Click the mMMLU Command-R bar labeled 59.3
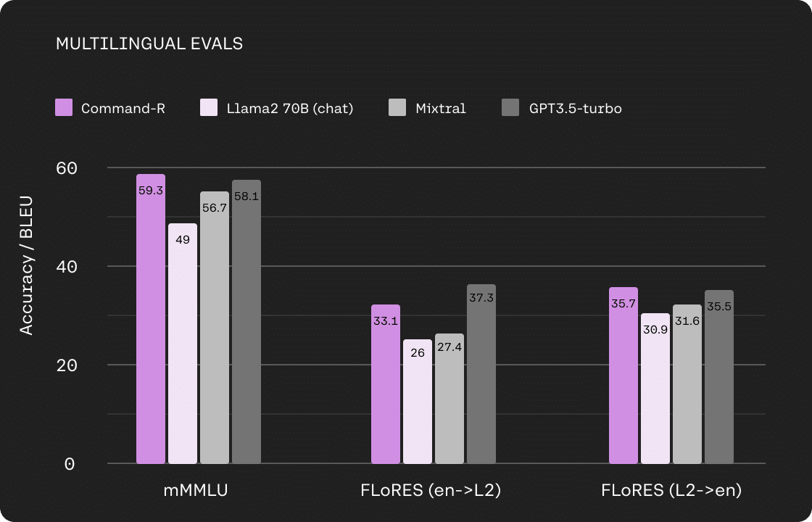This screenshot has height=522, width=812. point(151,319)
